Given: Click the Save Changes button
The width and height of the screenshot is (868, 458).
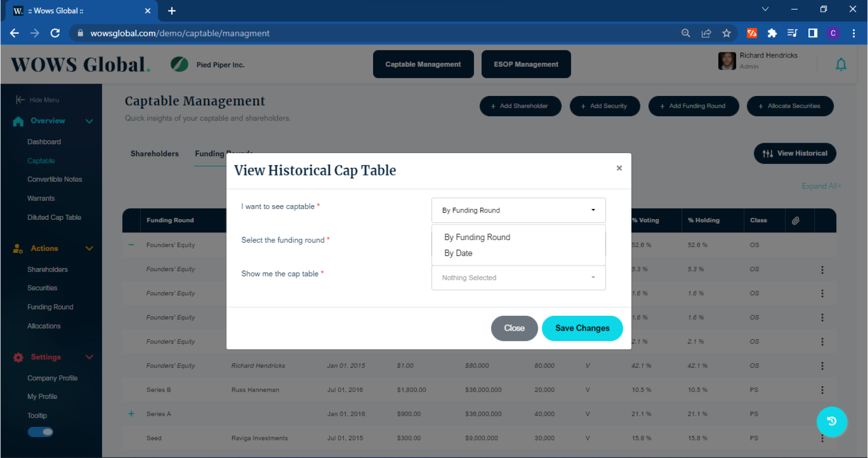Looking at the screenshot, I should point(582,328).
